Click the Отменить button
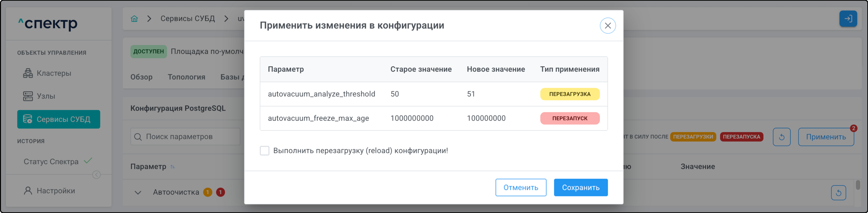The image size is (868, 213). tap(520, 187)
